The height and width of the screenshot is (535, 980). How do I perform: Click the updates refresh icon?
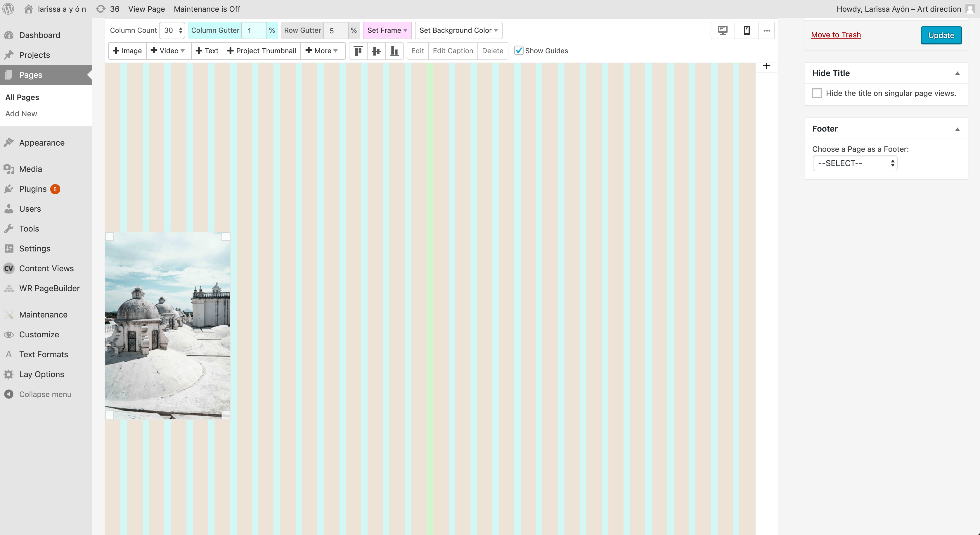[101, 9]
